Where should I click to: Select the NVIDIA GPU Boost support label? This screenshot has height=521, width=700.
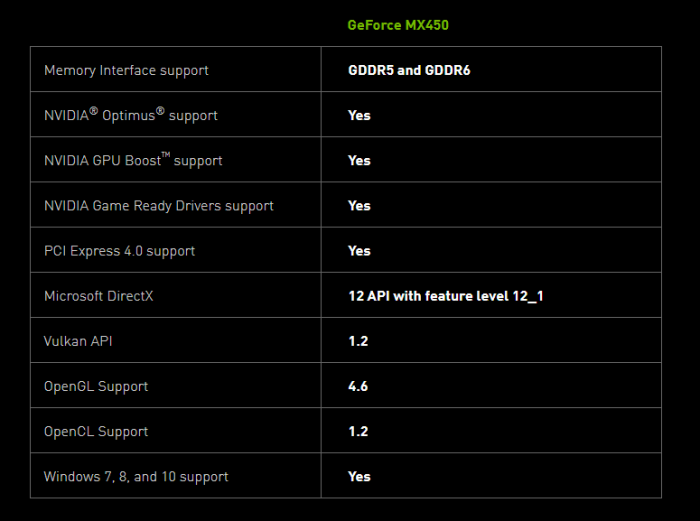point(133,160)
